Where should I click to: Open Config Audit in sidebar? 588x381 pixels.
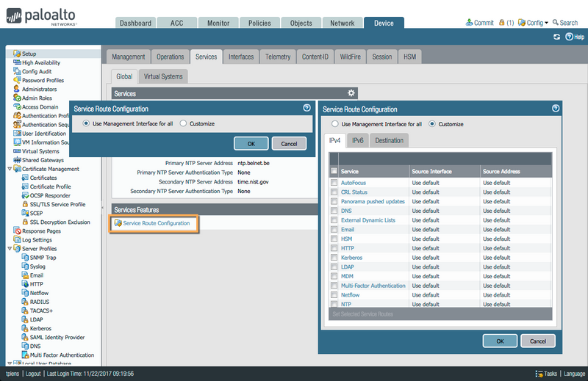[x=36, y=71]
